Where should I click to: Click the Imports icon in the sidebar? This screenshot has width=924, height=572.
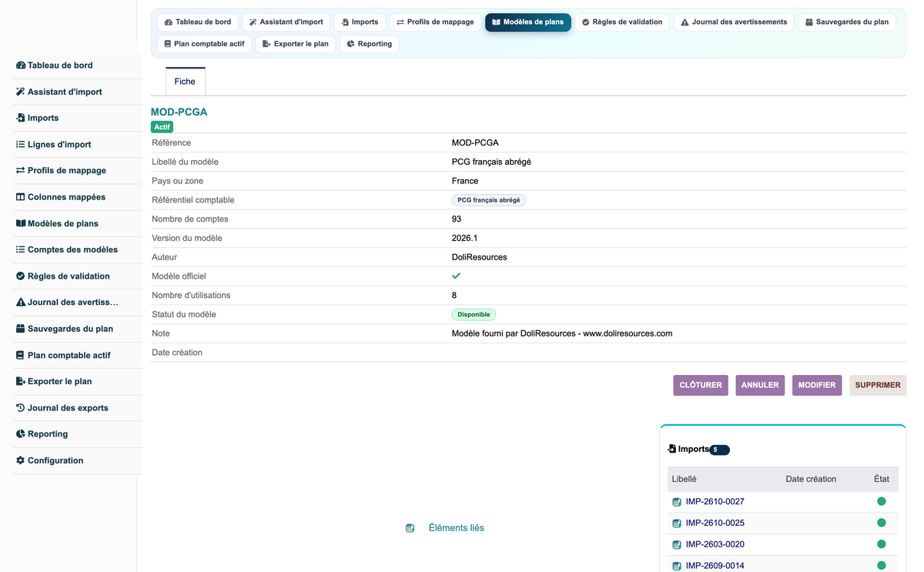click(x=21, y=118)
